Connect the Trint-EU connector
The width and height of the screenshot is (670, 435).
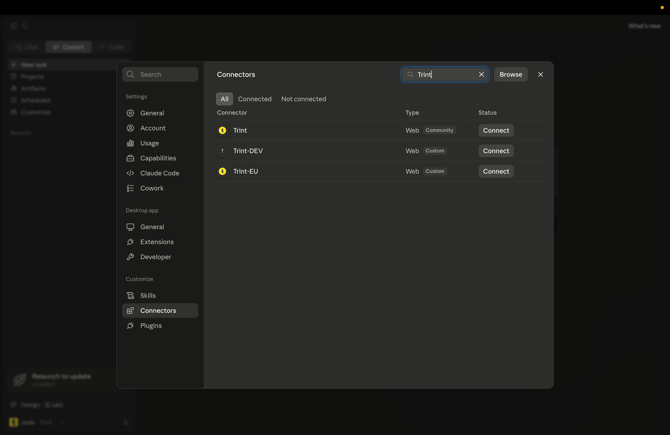496,171
